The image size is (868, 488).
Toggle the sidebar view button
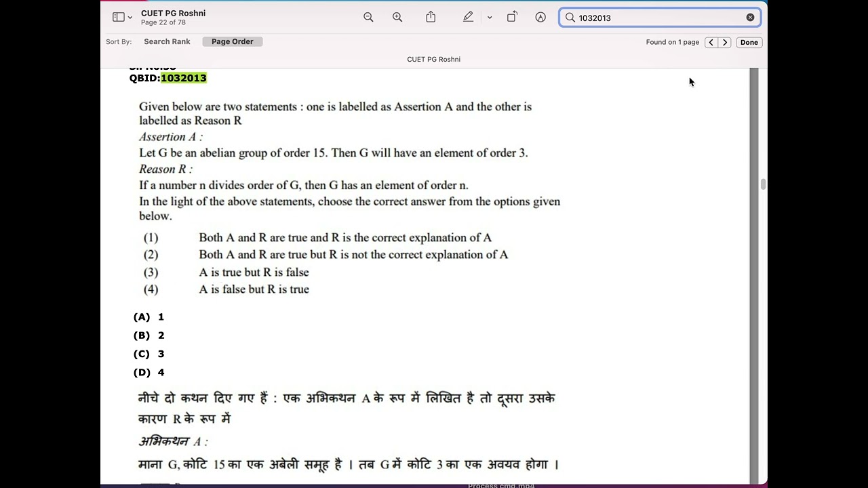[118, 18]
